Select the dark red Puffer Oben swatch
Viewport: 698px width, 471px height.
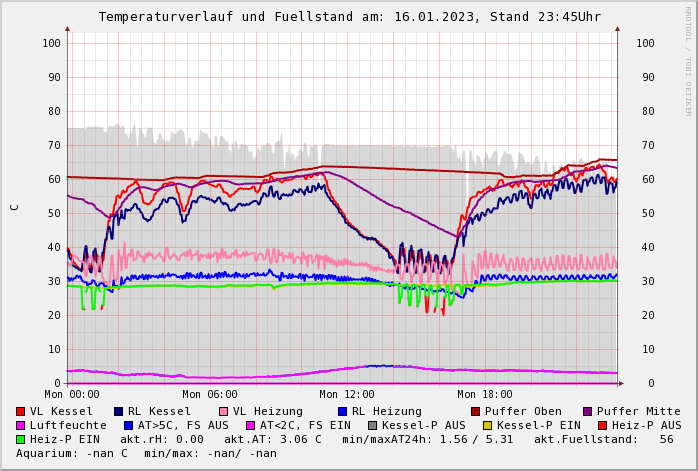(476, 412)
